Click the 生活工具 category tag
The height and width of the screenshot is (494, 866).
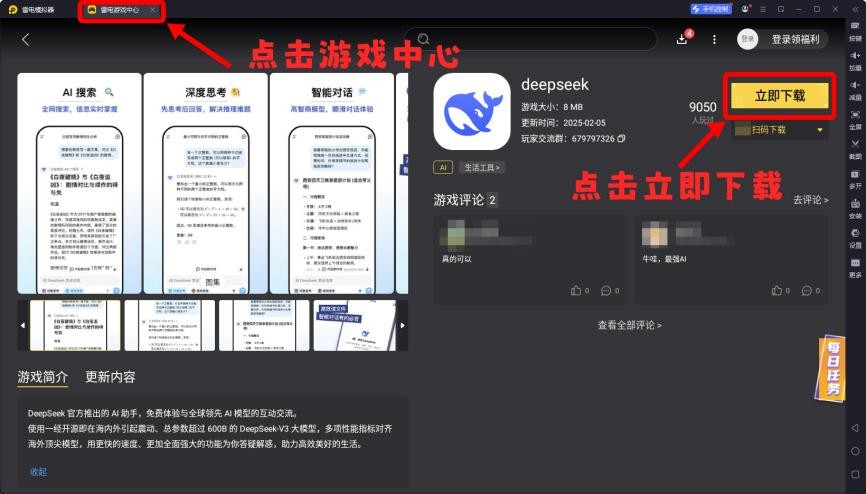482,167
